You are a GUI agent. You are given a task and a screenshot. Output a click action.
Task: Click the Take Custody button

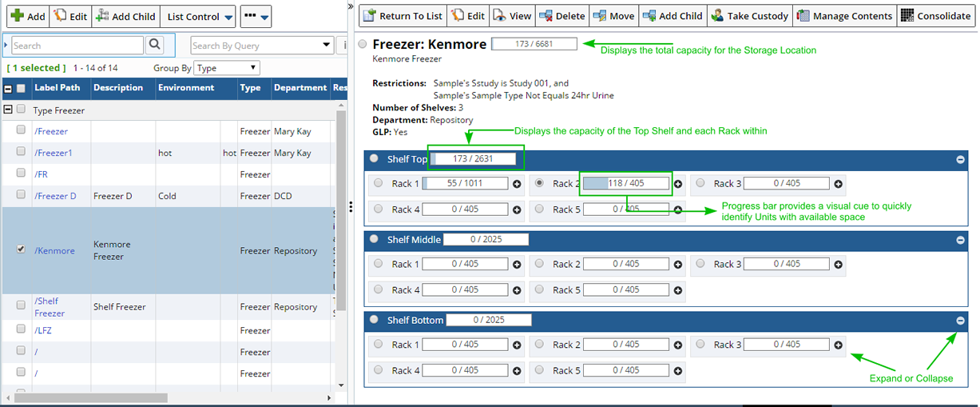click(750, 15)
